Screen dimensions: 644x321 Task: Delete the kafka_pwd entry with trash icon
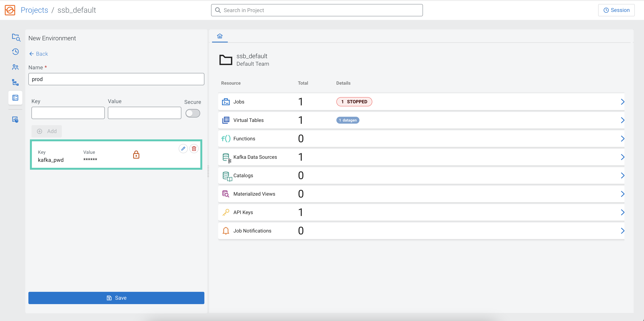(x=194, y=149)
